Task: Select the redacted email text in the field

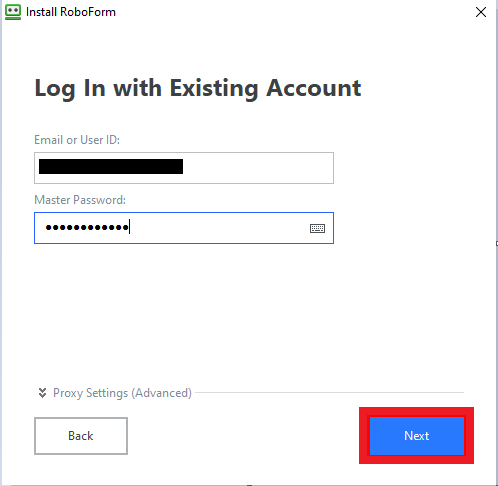Action: point(111,166)
